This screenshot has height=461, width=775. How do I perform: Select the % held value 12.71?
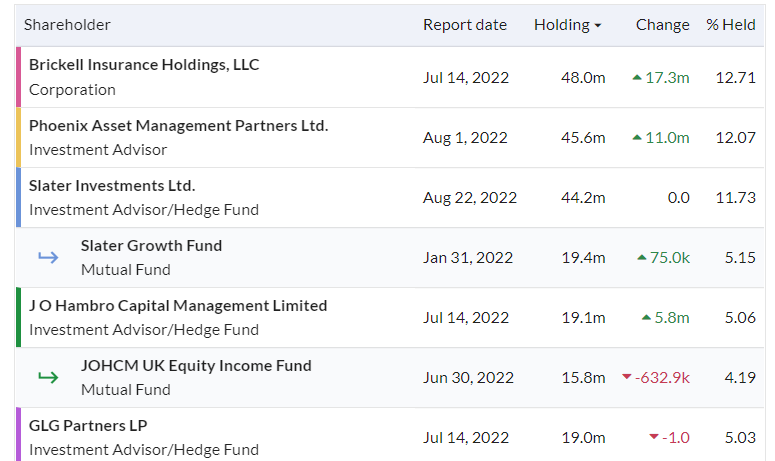(735, 78)
